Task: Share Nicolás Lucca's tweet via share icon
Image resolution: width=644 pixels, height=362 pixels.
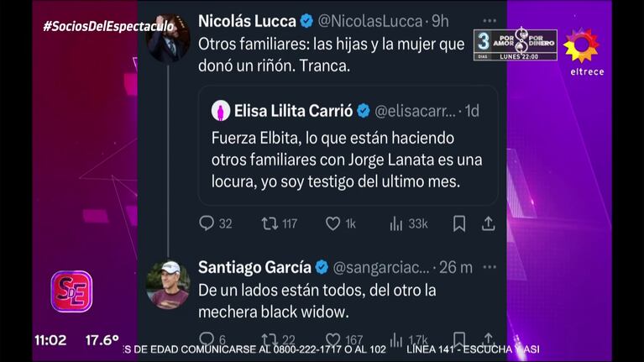Action: pyautogui.click(x=488, y=223)
